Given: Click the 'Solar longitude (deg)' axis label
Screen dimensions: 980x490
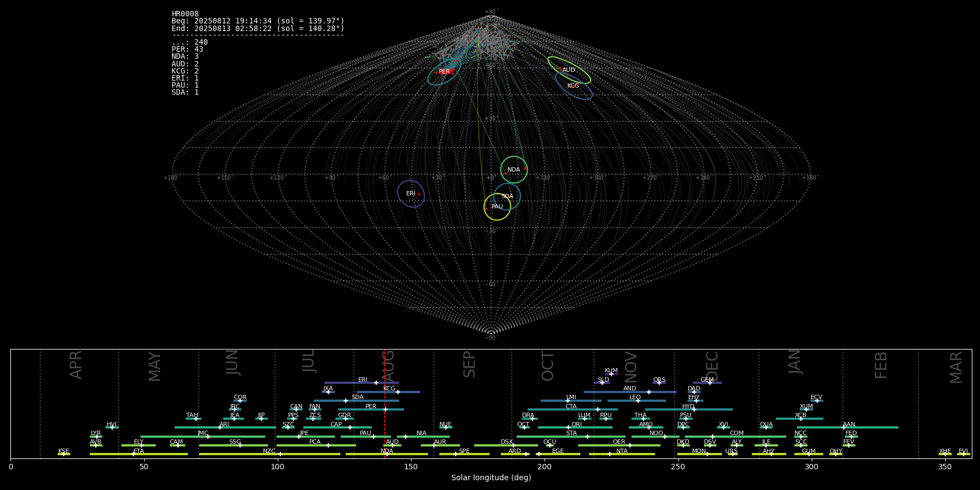Looking at the screenshot, I should click(491, 477).
